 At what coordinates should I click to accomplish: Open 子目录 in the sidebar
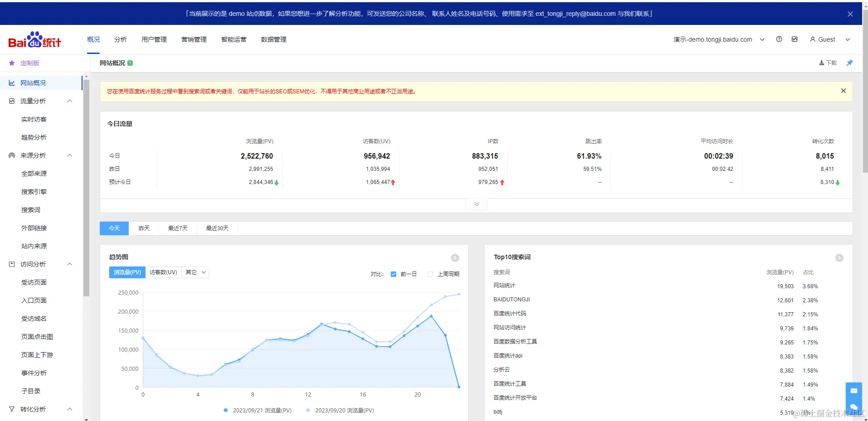[x=31, y=391]
